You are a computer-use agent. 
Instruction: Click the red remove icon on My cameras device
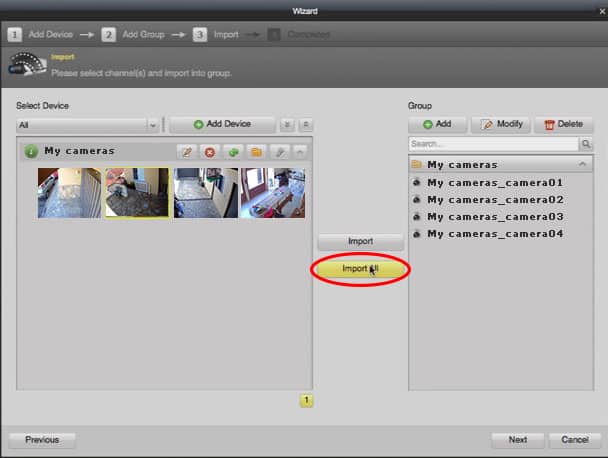click(x=210, y=152)
